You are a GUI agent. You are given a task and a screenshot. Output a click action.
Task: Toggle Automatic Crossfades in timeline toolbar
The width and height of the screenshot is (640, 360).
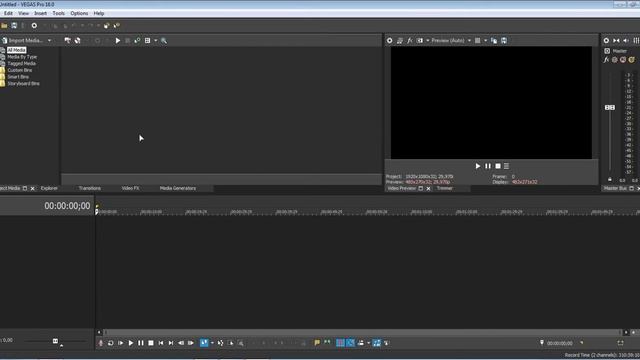click(350, 343)
